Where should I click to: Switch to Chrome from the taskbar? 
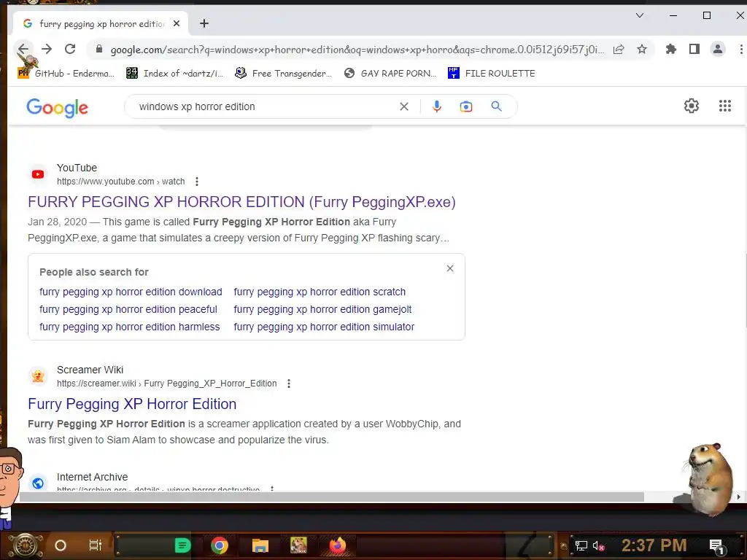tap(220, 545)
